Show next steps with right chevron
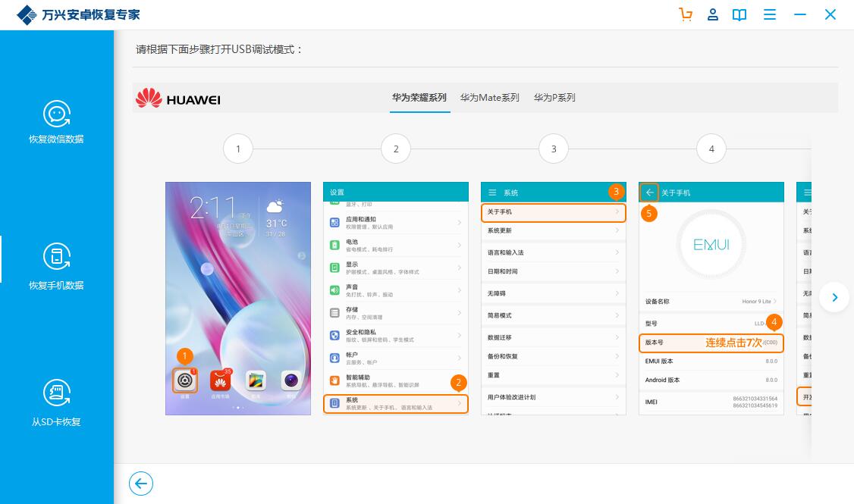This screenshot has height=504, width=854. 834,297
